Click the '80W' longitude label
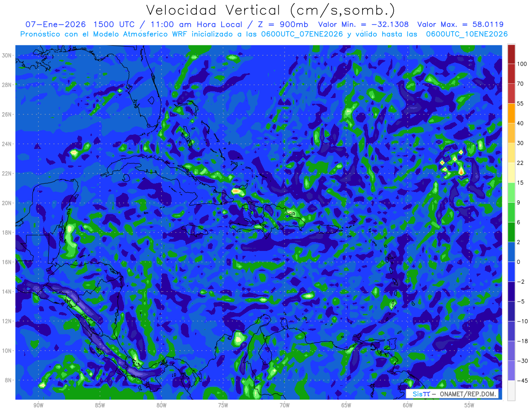Image resolution: width=532 pixels, height=411 pixels. (x=161, y=405)
